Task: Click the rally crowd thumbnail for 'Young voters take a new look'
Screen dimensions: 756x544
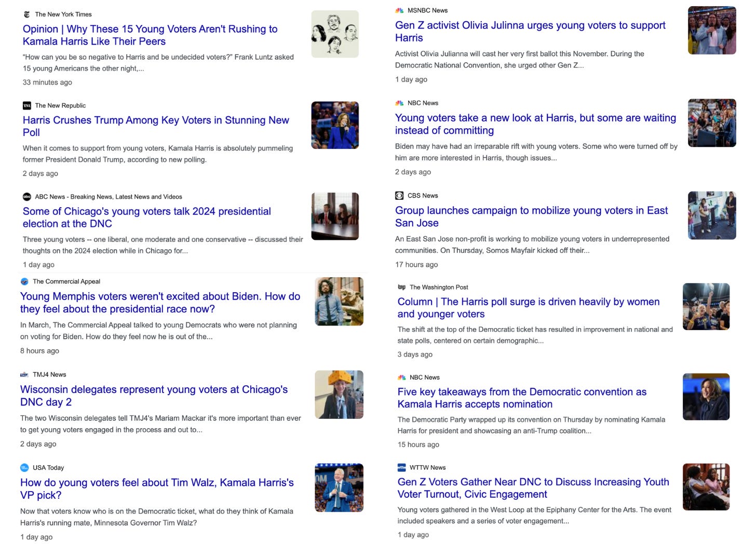Action: tap(712, 123)
